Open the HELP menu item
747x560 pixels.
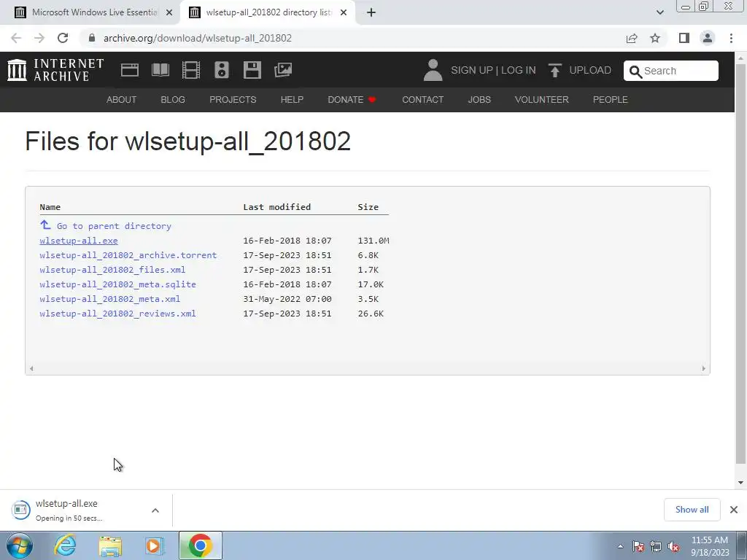[x=292, y=99]
